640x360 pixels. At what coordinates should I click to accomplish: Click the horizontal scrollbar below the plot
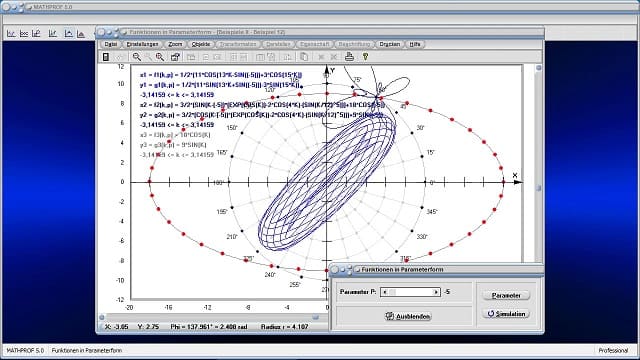click(x=212, y=317)
